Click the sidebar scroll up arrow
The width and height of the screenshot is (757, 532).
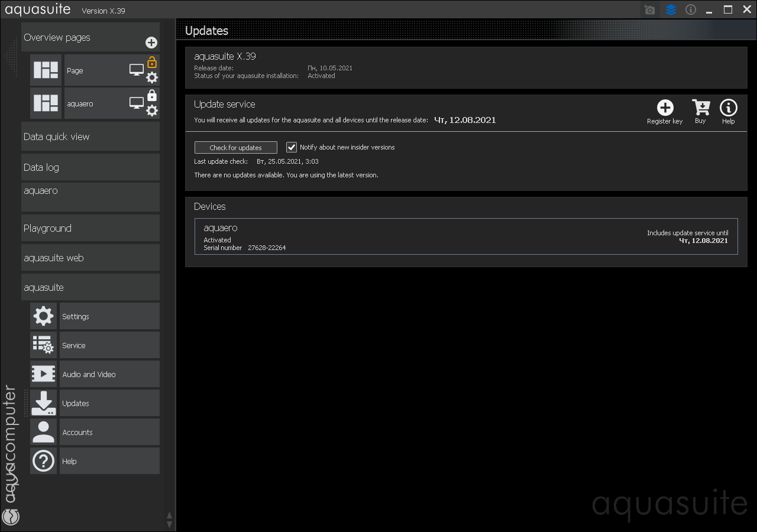[x=170, y=515]
